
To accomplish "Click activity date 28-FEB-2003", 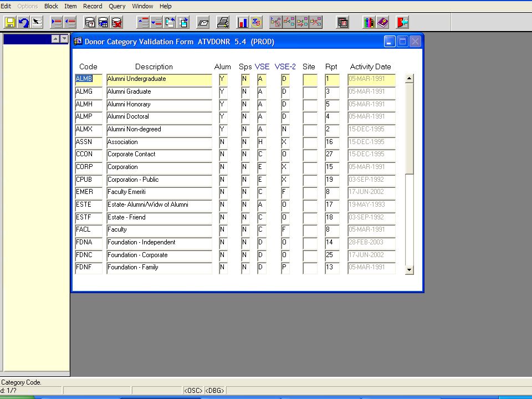I will pyautogui.click(x=371, y=243).
